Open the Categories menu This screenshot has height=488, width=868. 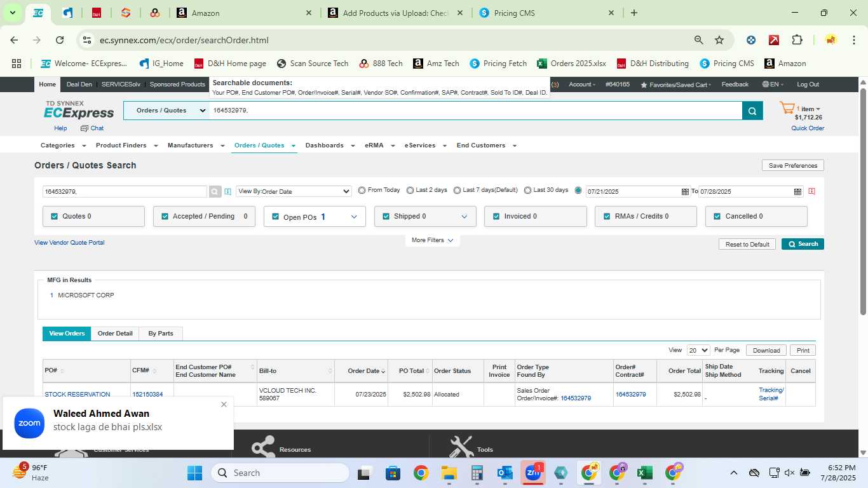point(62,146)
